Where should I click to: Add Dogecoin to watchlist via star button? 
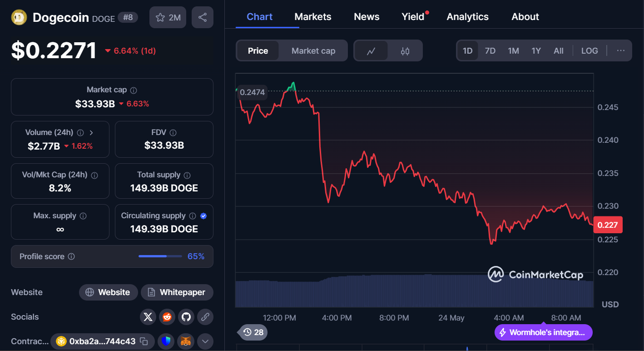pyautogui.click(x=168, y=17)
